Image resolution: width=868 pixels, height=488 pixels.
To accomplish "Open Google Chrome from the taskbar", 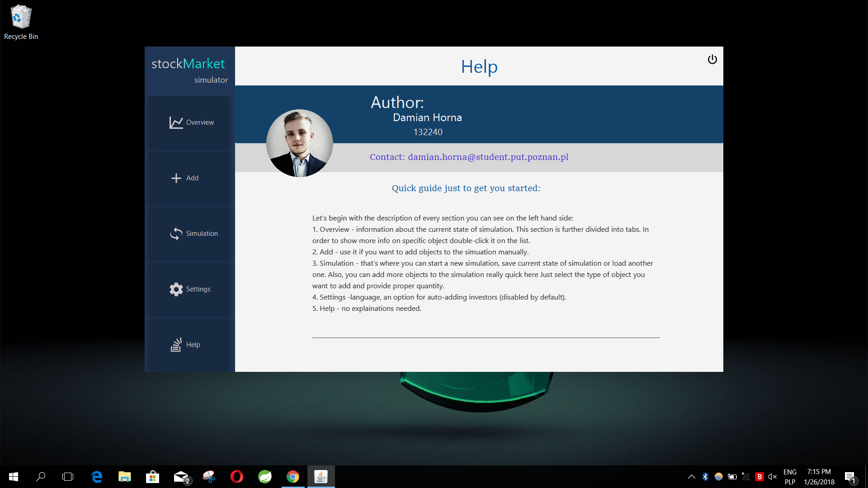I will click(x=293, y=477).
